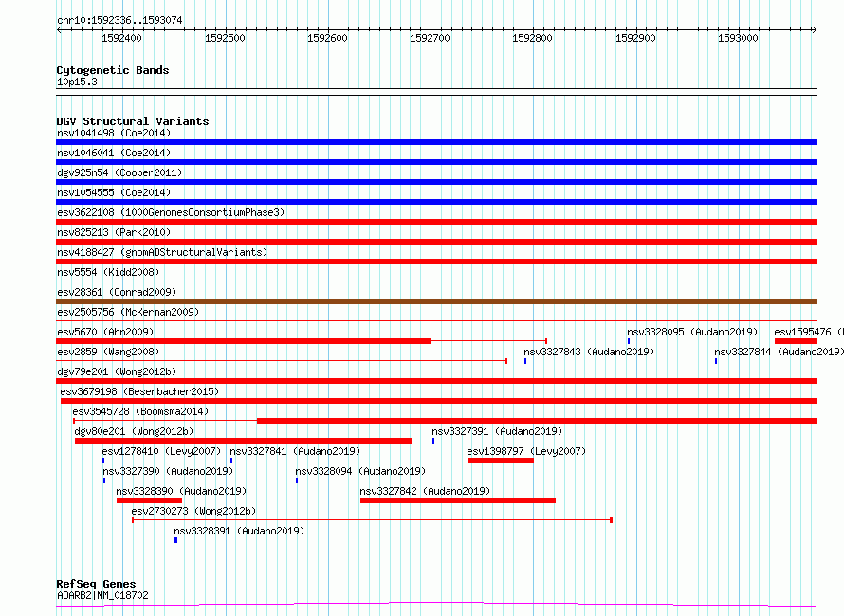Select the nsv3327842 (Audano2019) red bar
The image size is (844, 616).
457,500
